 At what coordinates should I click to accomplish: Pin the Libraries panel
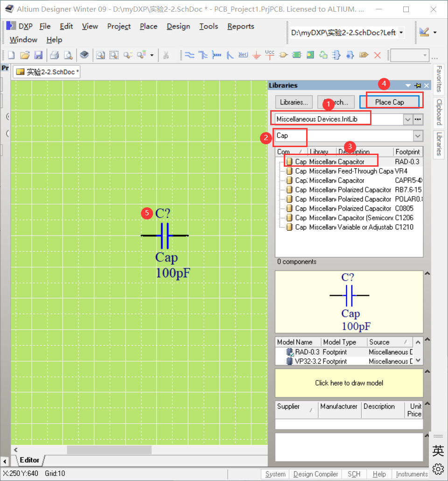click(x=418, y=85)
